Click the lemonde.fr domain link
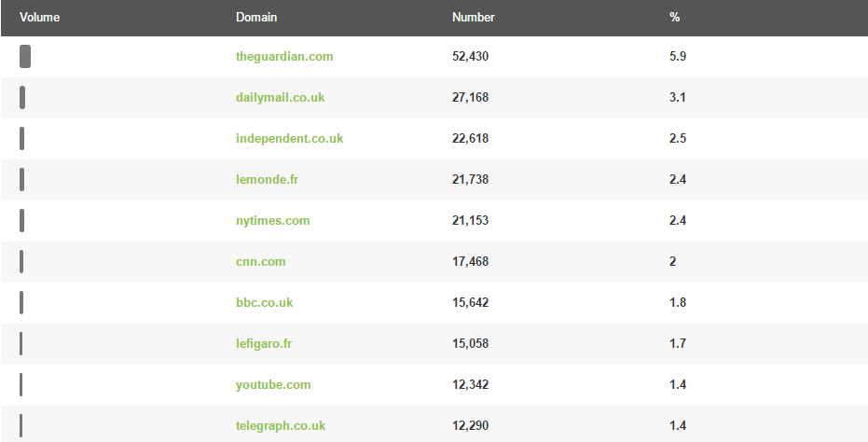Viewport: 868px width, 442px height. [x=268, y=179]
